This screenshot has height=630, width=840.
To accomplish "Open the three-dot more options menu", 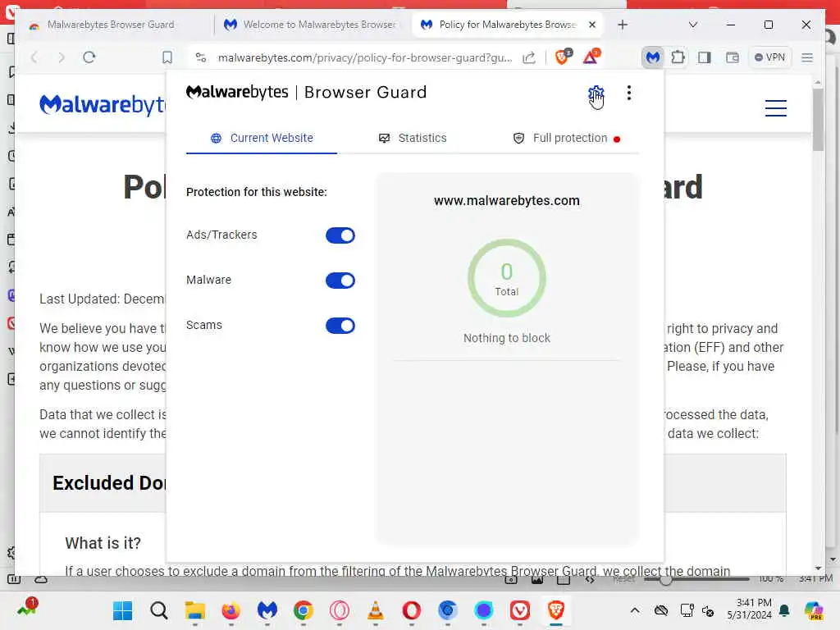I will tap(629, 94).
